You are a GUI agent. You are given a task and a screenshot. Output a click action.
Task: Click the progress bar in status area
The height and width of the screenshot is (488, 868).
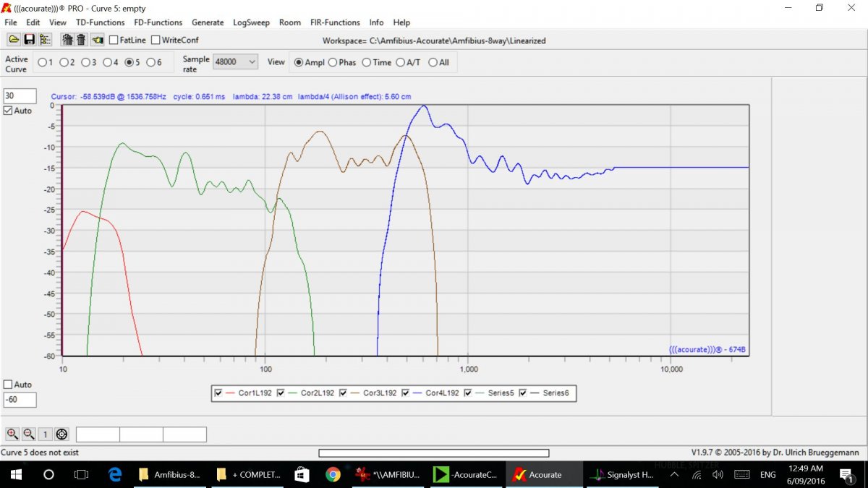click(433, 453)
